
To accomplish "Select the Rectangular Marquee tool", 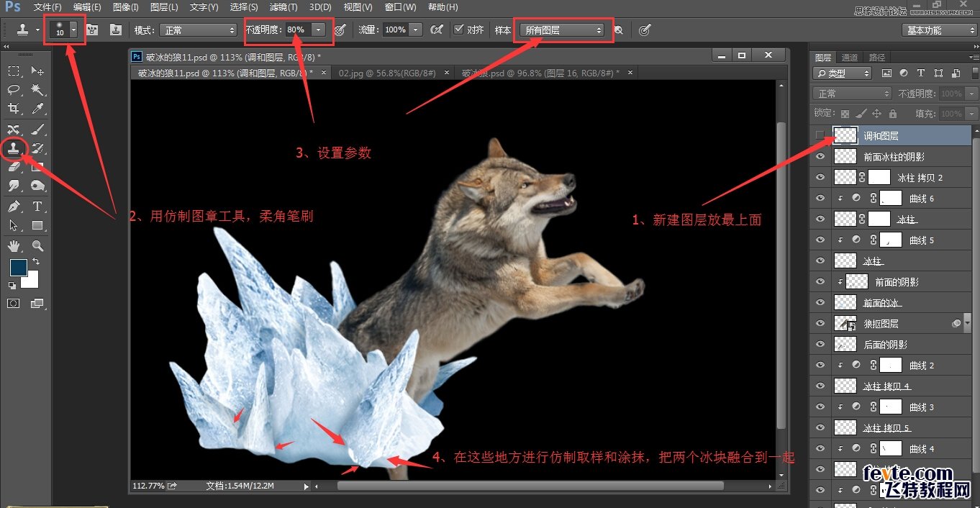I will coord(14,71).
